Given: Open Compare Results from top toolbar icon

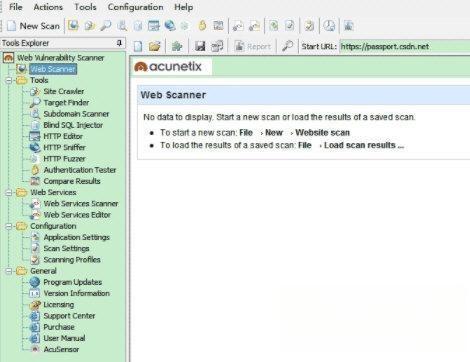Looking at the screenshot, I should tap(218, 26).
